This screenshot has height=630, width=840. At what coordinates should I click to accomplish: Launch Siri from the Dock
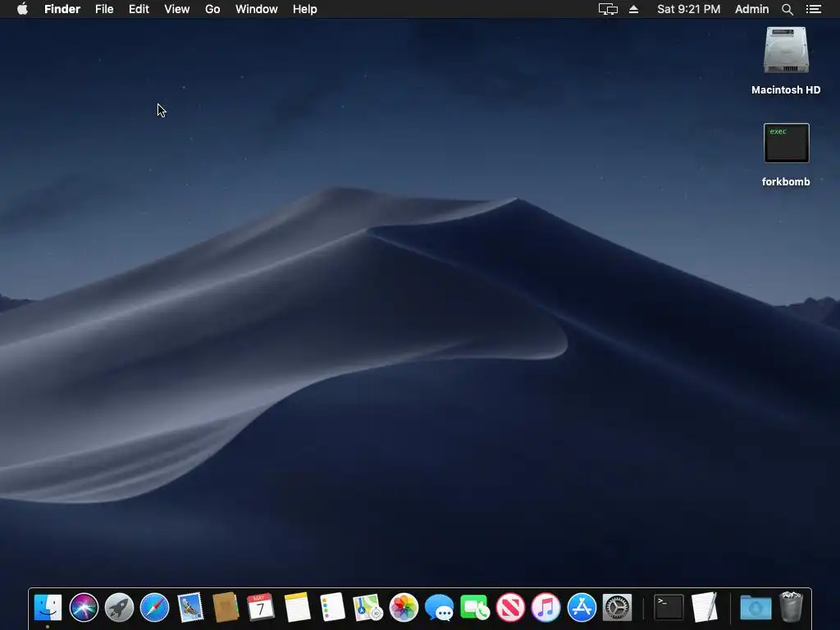[84, 608]
